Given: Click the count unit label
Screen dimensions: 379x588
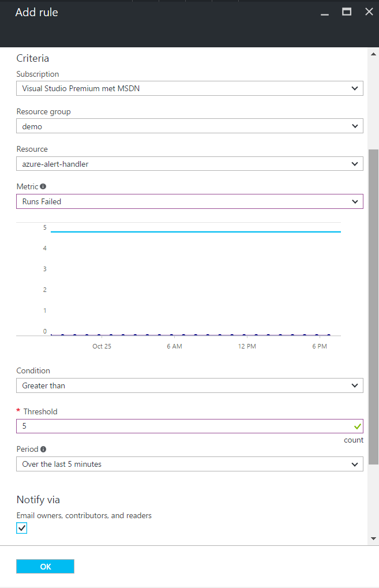Looking at the screenshot, I should [354, 440].
